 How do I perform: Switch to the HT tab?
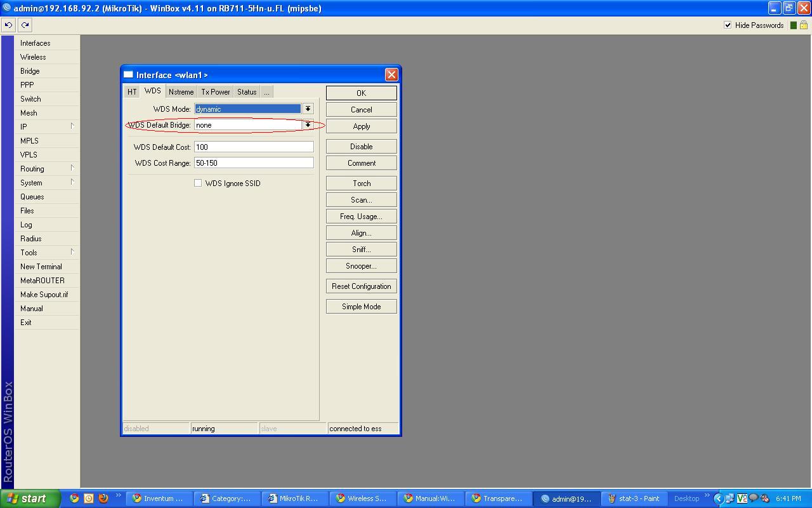pyautogui.click(x=132, y=92)
